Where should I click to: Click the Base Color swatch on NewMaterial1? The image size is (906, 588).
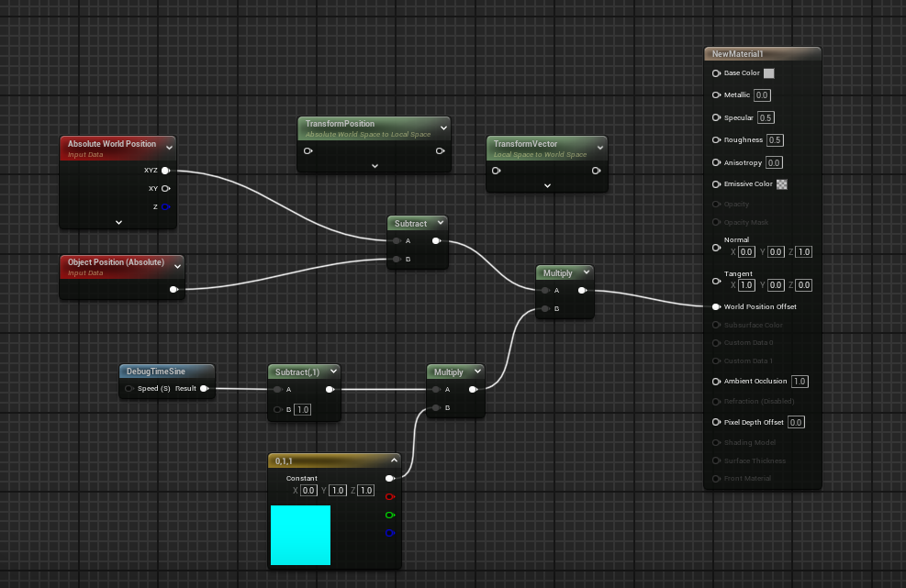[769, 73]
